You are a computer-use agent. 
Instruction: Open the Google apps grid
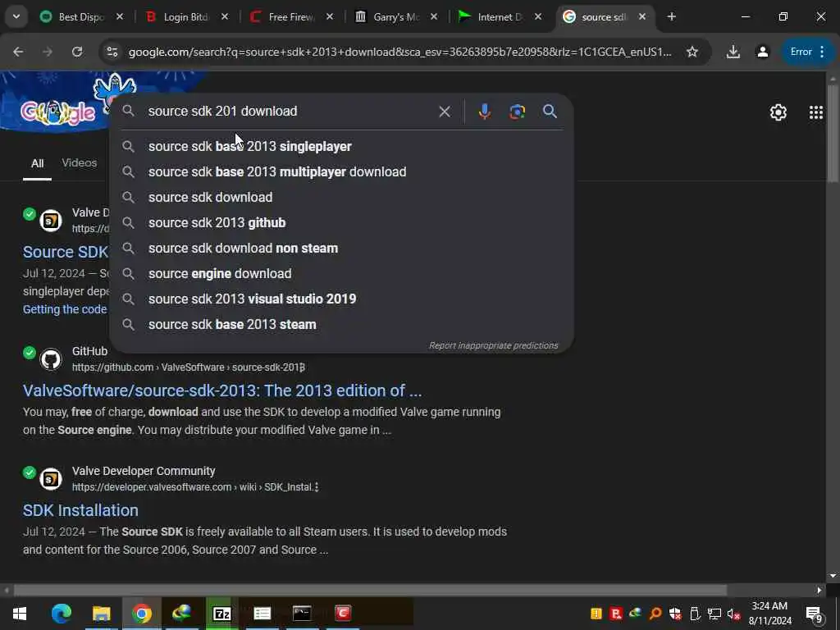pyautogui.click(x=816, y=112)
